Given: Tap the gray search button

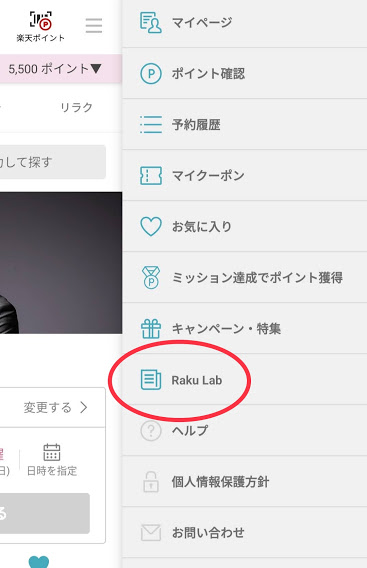Looking at the screenshot, I should click(45, 513).
